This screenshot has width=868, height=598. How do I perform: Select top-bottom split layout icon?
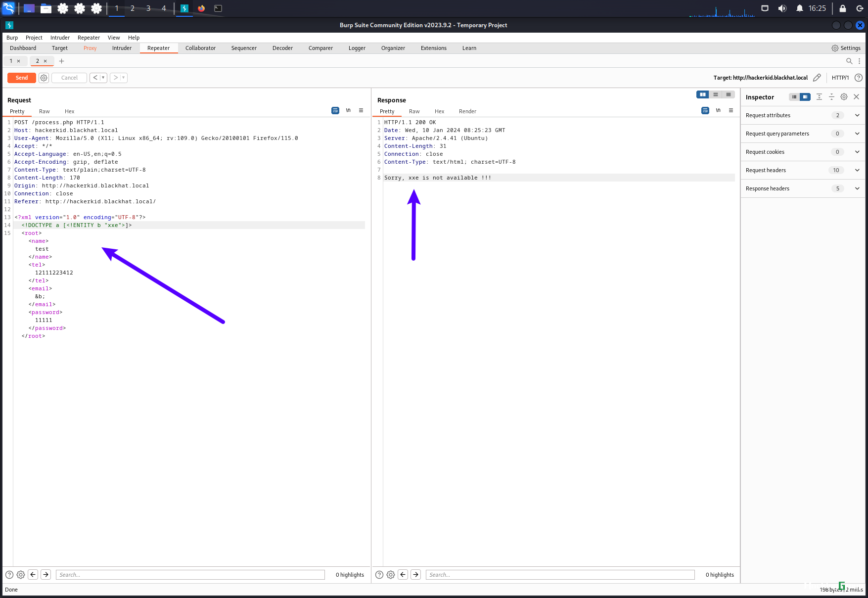pyautogui.click(x=715, y=94)
